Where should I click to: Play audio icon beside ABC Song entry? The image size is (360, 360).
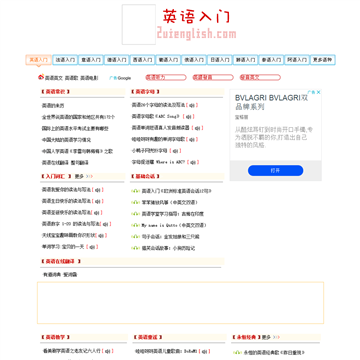tap(189, 117)
